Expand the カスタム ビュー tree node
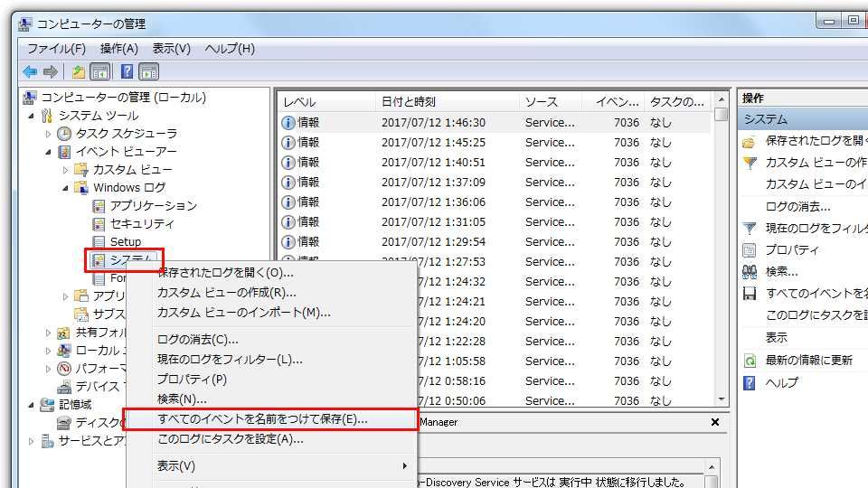 point(66,170)
